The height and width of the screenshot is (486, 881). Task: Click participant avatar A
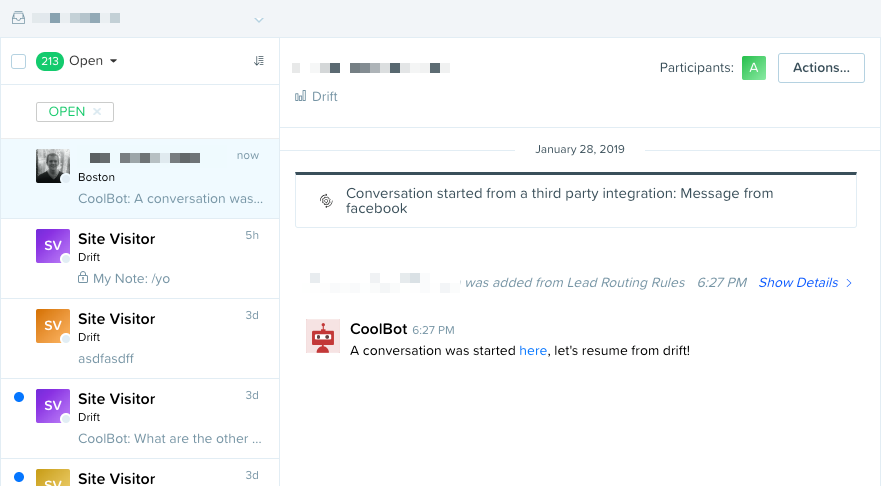[753, 68]
